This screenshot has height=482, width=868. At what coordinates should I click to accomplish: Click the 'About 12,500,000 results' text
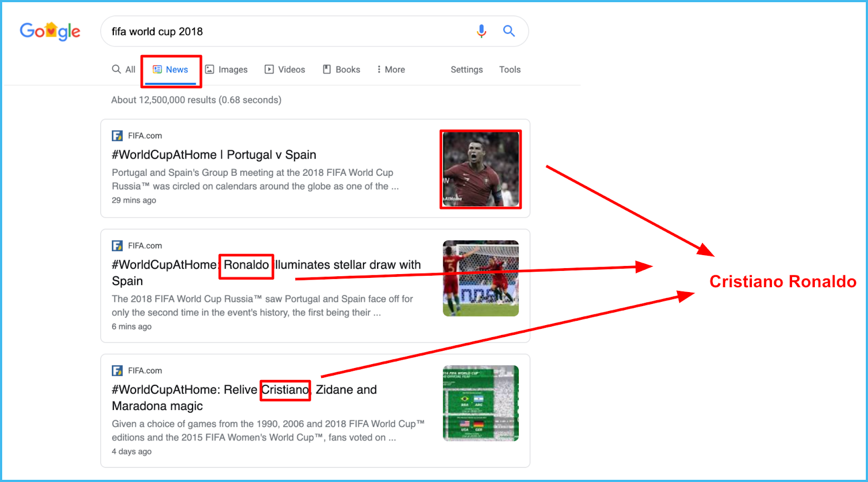pyautogui.click(x=196, y=100)
